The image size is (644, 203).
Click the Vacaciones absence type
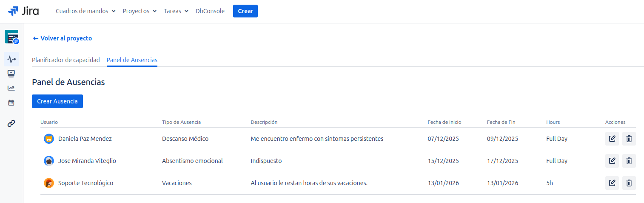[177, 183]
